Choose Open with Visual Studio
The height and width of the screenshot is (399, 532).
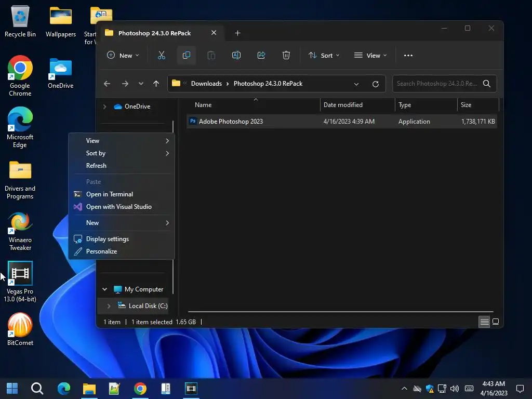point(122,207)
